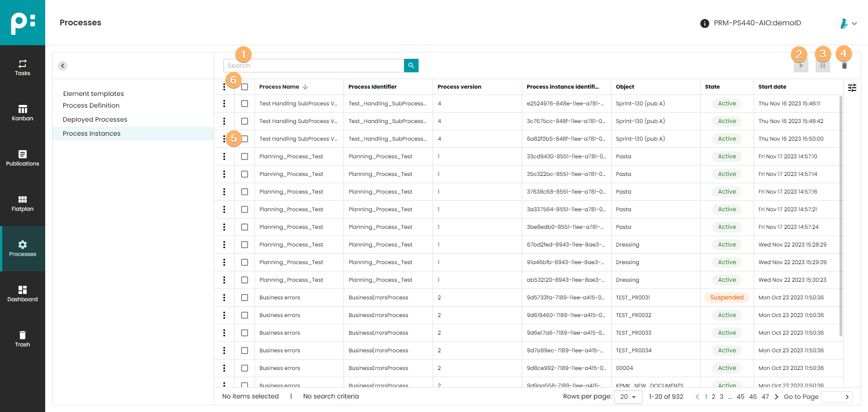The height and width of the screenshot is (412, 868).
Task: Click the search magnifier button
Action: coord(411,66)
